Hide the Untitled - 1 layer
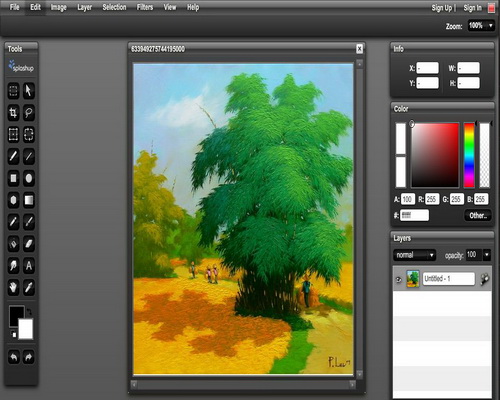This screenshot has height=400, width=500. pyautogui.click(x=399, y=279)
